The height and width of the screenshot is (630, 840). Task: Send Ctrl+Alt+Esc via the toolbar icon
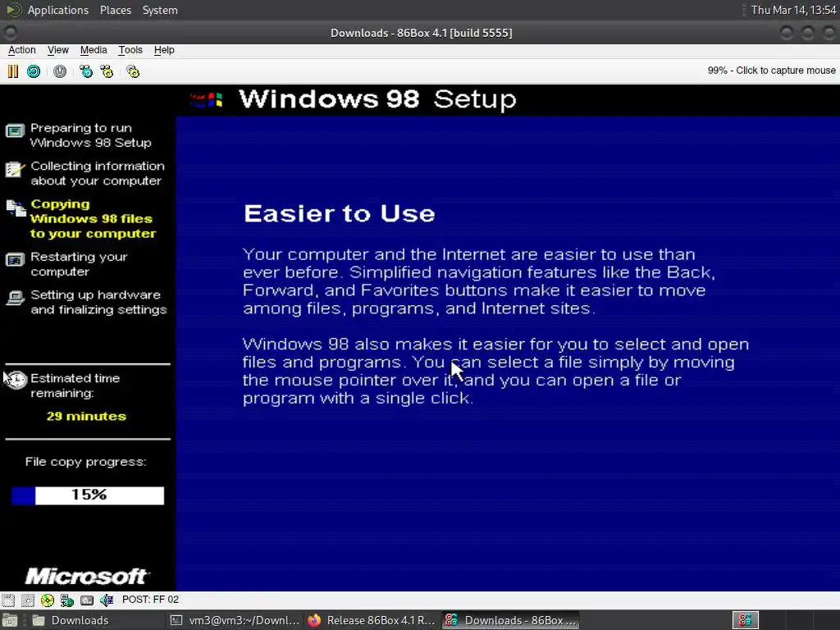pos(107,71)
